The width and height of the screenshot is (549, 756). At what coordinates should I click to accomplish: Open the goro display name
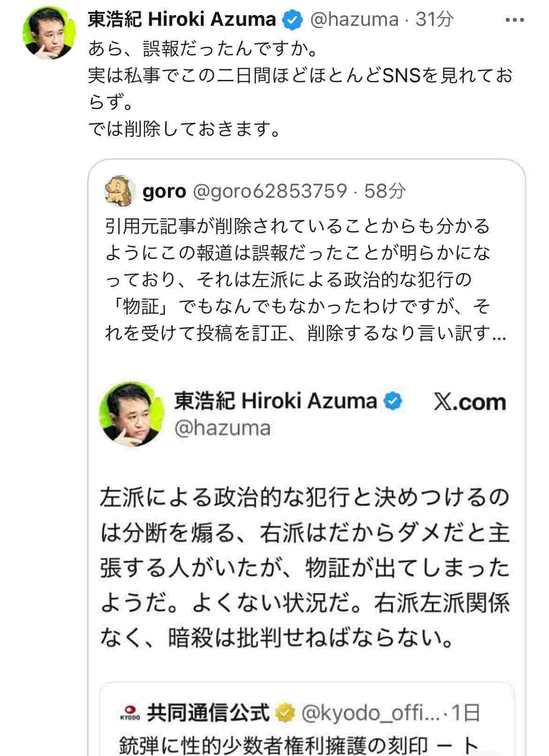(164, 192)
